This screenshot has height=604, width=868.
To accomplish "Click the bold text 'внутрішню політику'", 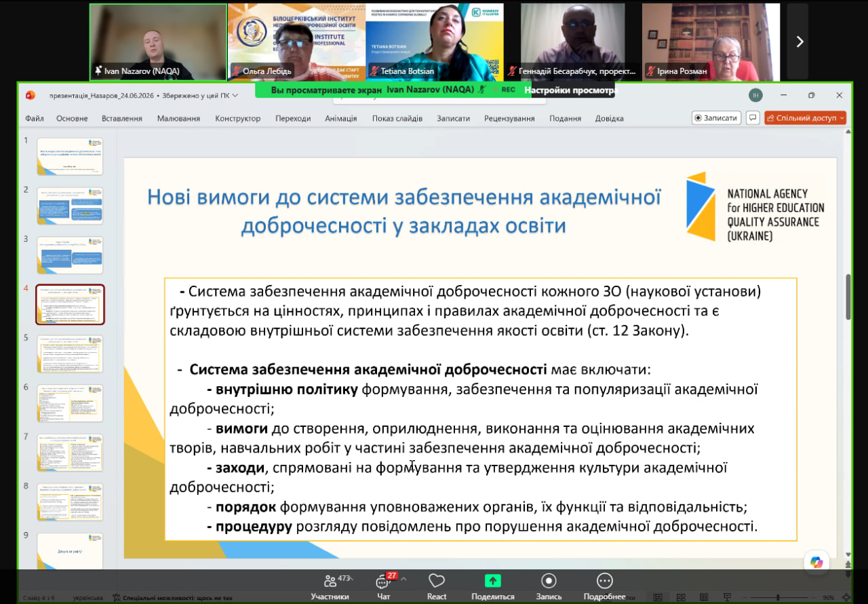I will click(287, 390).
